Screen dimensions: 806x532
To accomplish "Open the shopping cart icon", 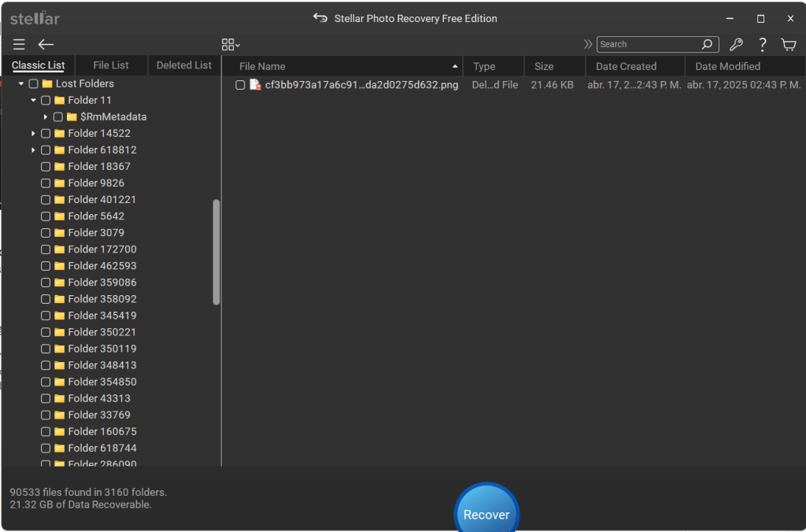I will coord(789,45).
